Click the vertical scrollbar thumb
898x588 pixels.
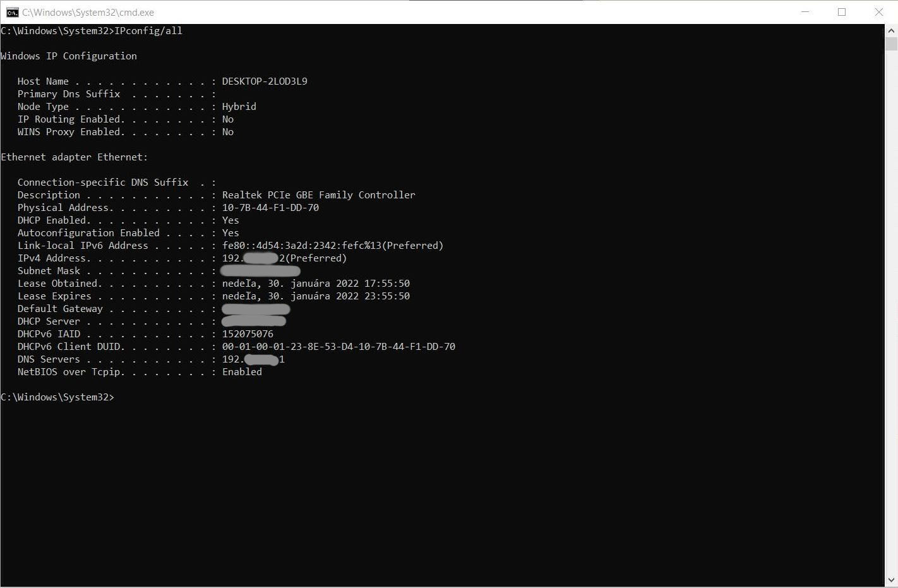pos(891,44)
